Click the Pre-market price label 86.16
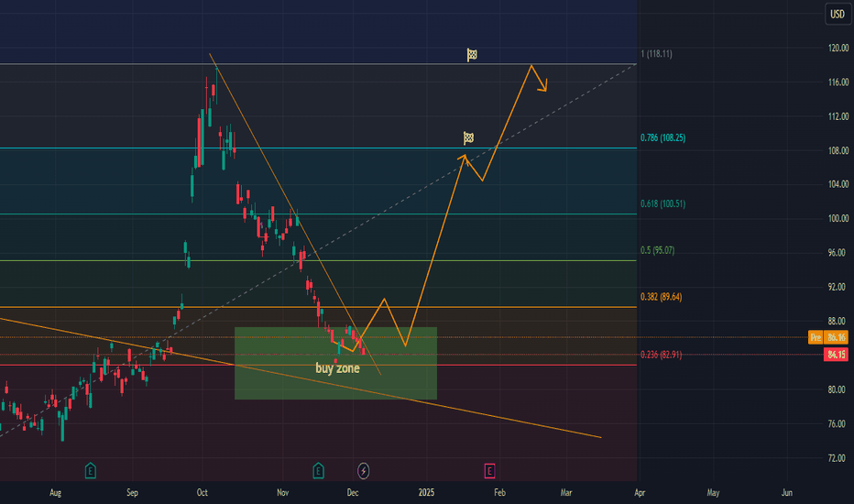Image resolution: width=854 pixels, height=504 pixels. (x=827, y=337)
